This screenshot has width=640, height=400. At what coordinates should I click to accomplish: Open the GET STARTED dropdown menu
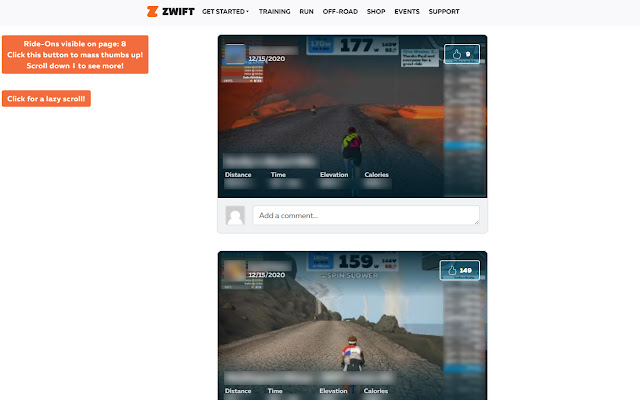coord(225,11)
